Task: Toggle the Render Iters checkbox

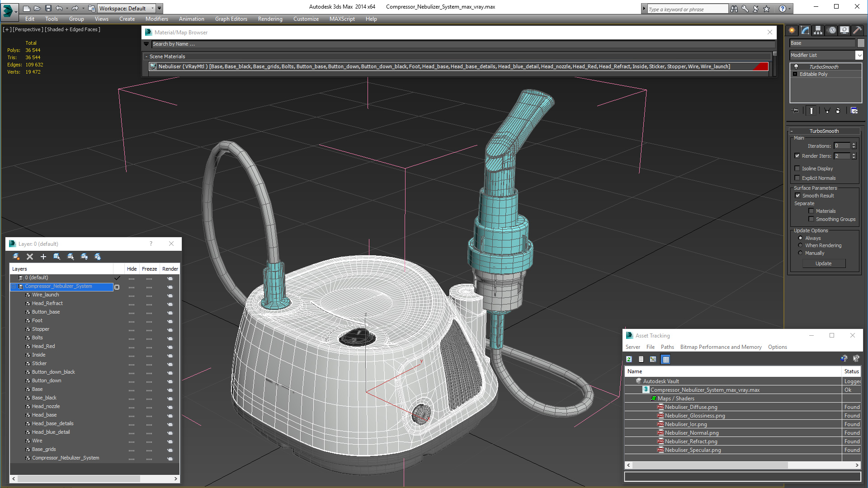Action: (797, 156)
